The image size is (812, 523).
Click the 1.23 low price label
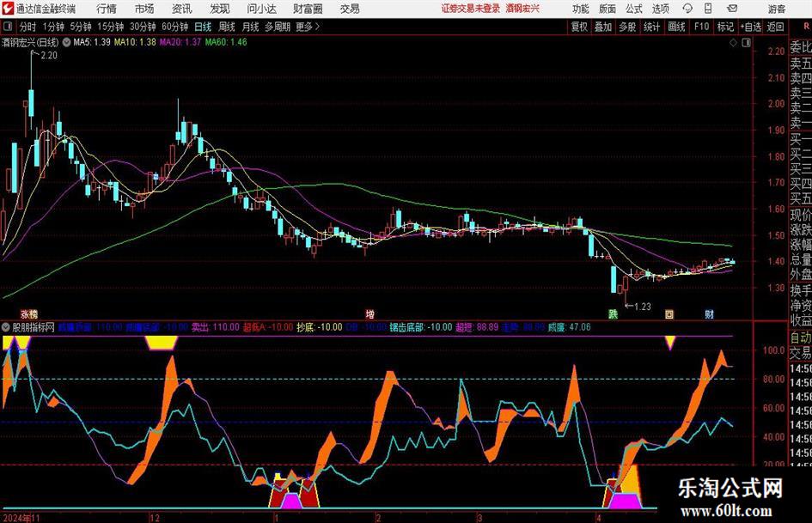(642, 307)
